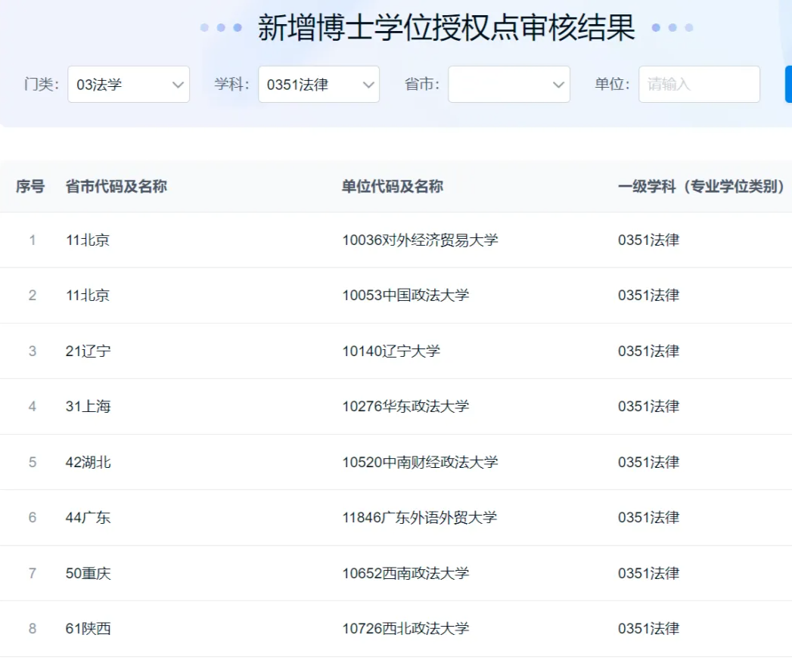Viewport: 792px width, 672px height.
Task: Open the 门类 dropdown showing 03法学
Action: [x=129, y=85]
